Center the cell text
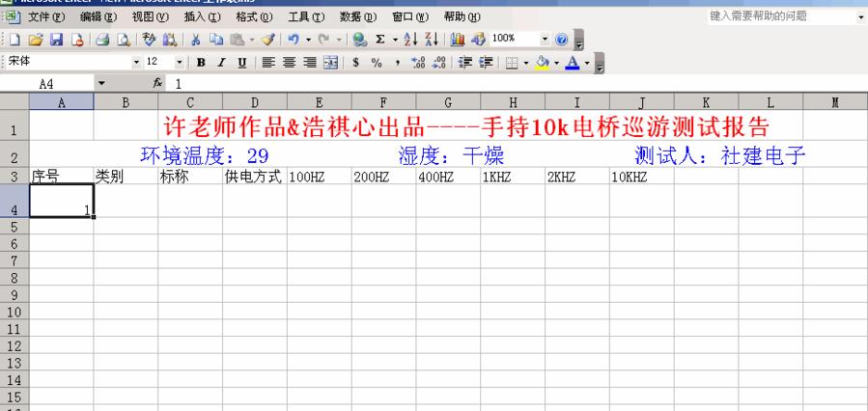Viewport: 868px width, 411px height. (289, 63)
